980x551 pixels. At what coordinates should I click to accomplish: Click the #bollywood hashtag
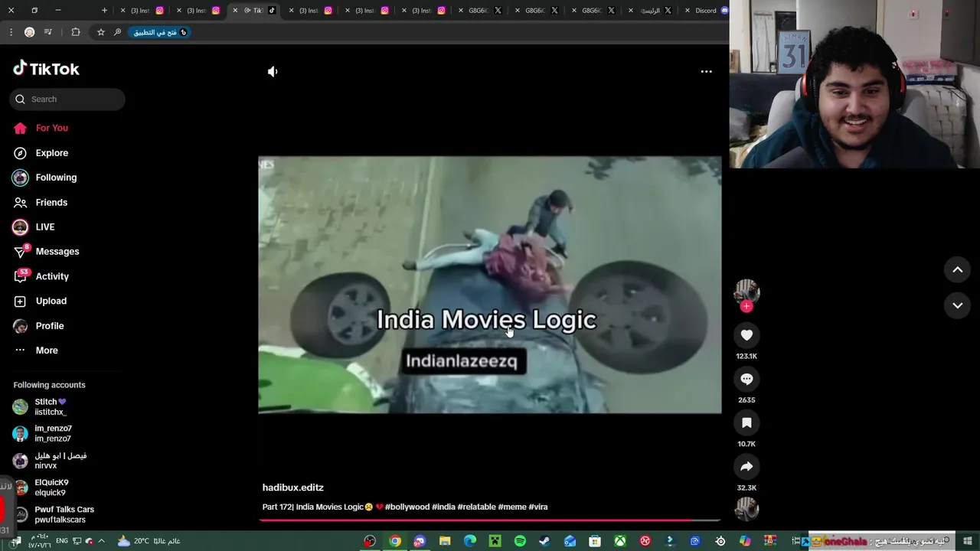click(407, 507)
